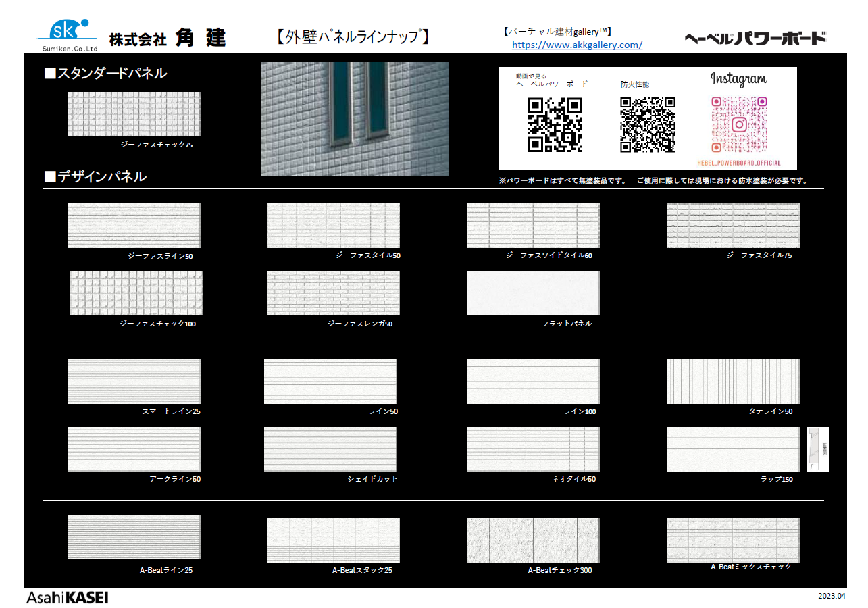Select the ジーファスワイドタイル60 panel sample
This screenshot has height=608, width=868.
(x=533, y=226)
